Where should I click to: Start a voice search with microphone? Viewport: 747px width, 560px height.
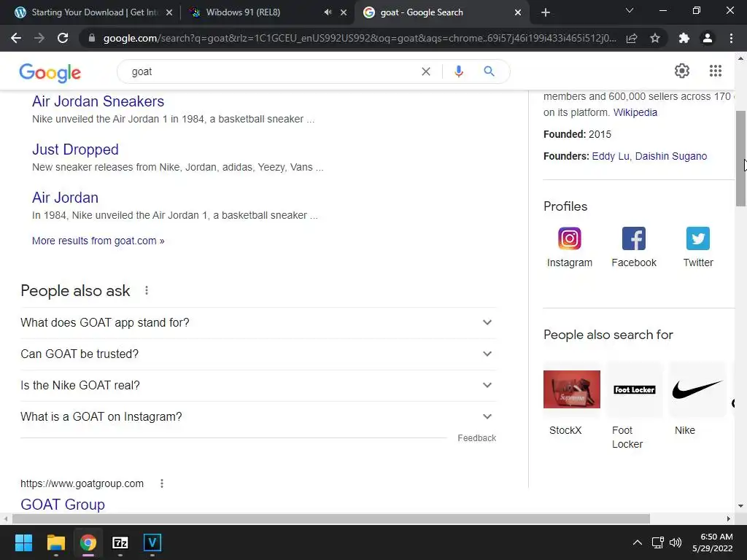(x=459, y=71)
